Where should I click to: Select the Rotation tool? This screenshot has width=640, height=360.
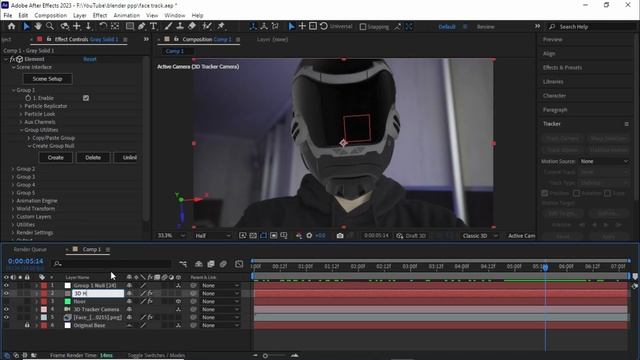(x=103, y=26)
